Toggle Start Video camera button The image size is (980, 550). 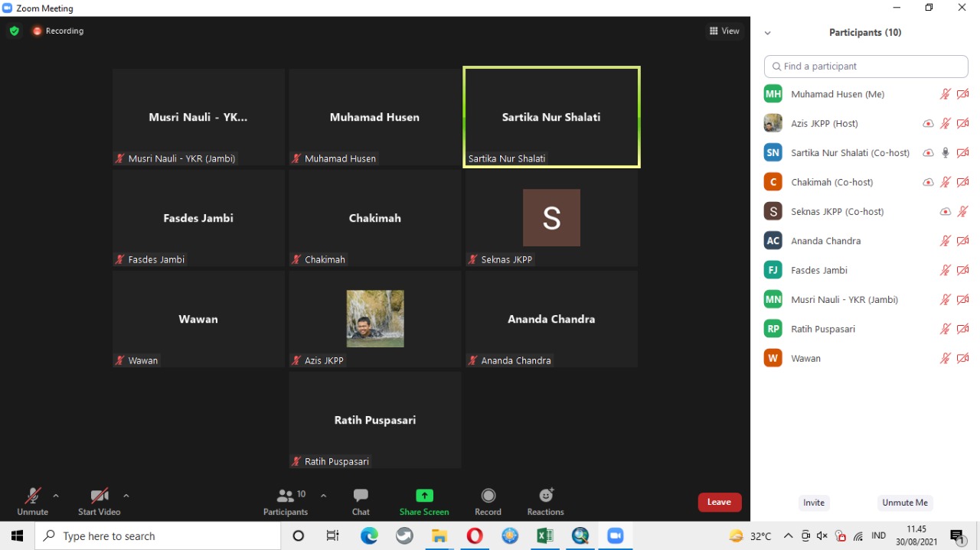(x=99, y=496)
